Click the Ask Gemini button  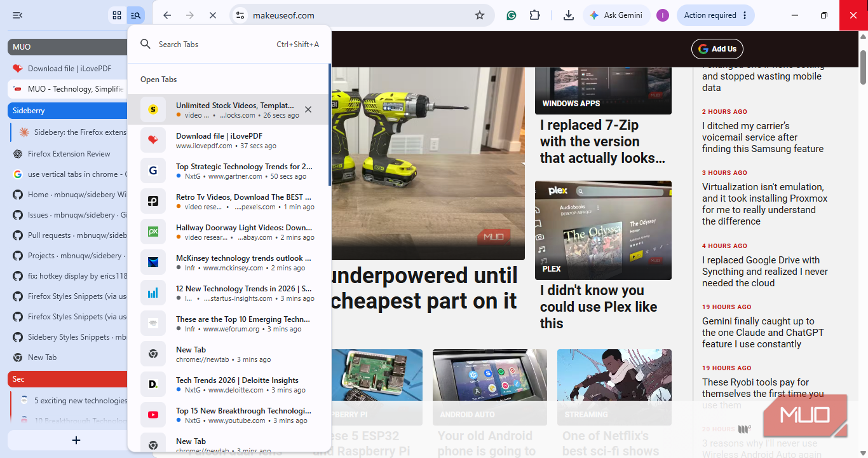click(616, 15)
